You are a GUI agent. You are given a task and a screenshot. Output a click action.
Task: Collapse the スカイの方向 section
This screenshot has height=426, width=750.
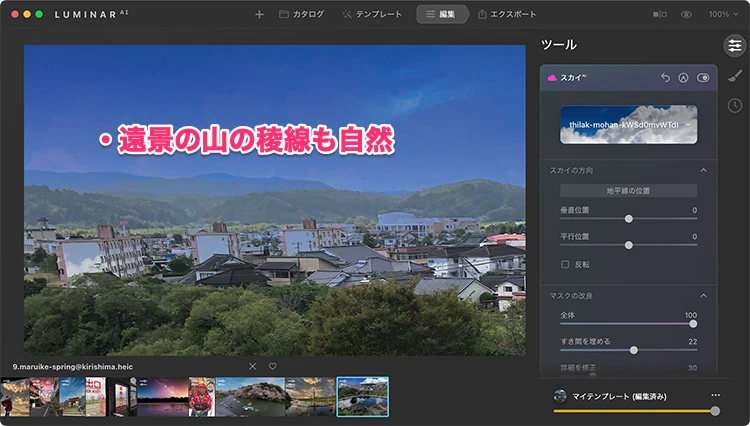tap(703, 170)
